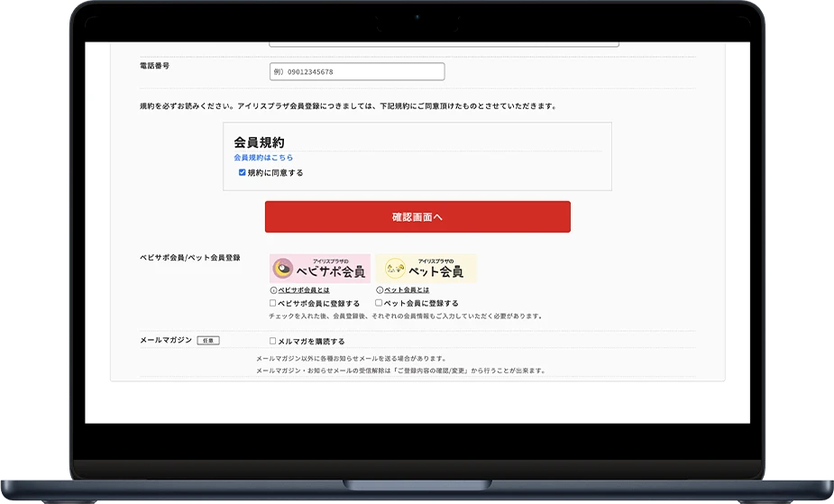Click the 電話番号 label
The image size is (834, 504).
(x=155, y=66)
